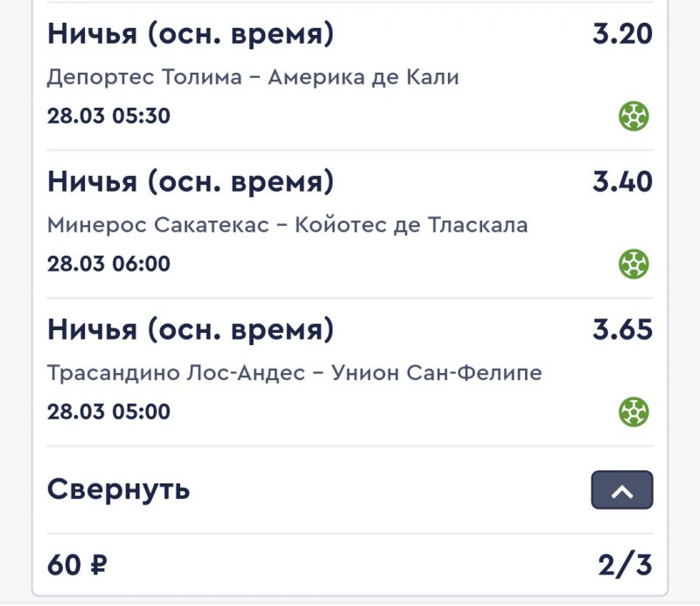Open the Трасандино Лос-Андес team name
700x606 pixels.
[176, 373]
